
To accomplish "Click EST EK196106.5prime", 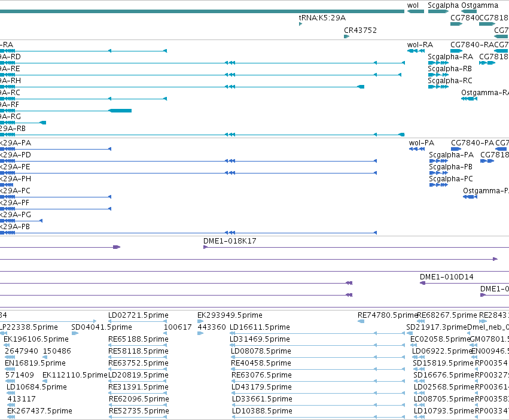I will tap(36, 339).
